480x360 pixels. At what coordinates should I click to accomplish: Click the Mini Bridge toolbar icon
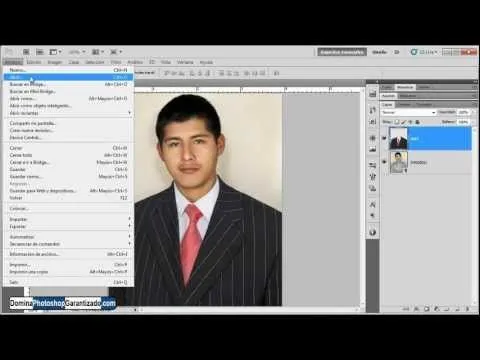40,52
